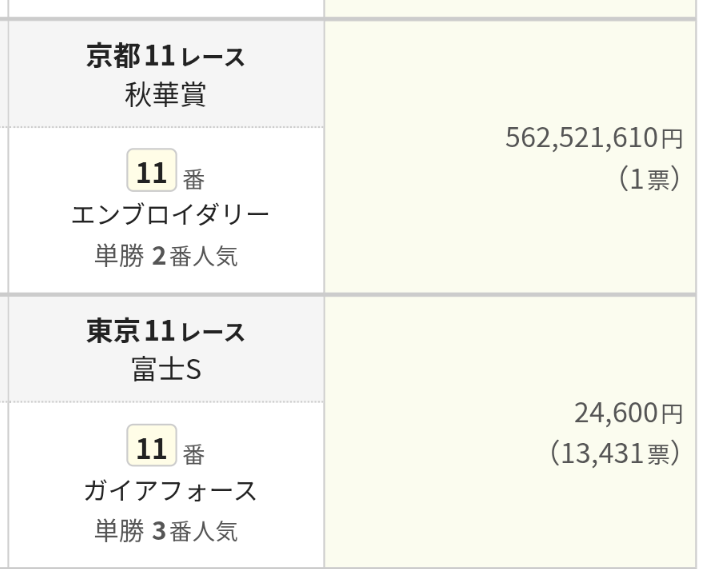The height and width of the screenshot is (569, 713).
Task: Open the 富士S race name
Action: point(165,370)
